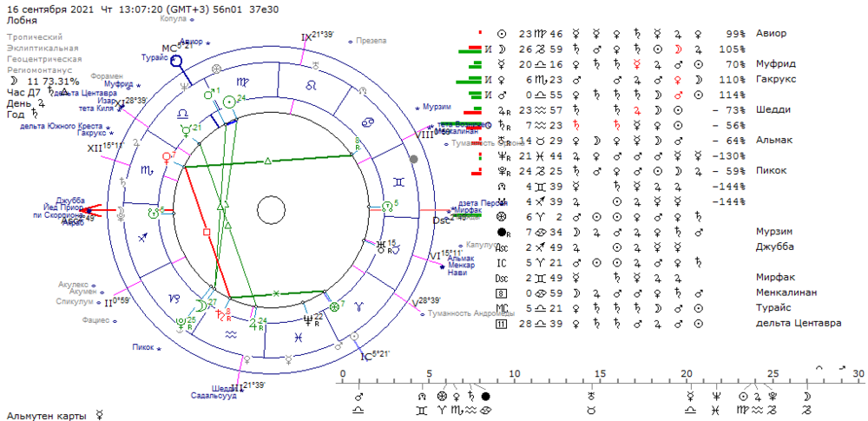Select the '15' tick label on the degree scale
The height and width of the screenshot is (421, 868).
600,374
